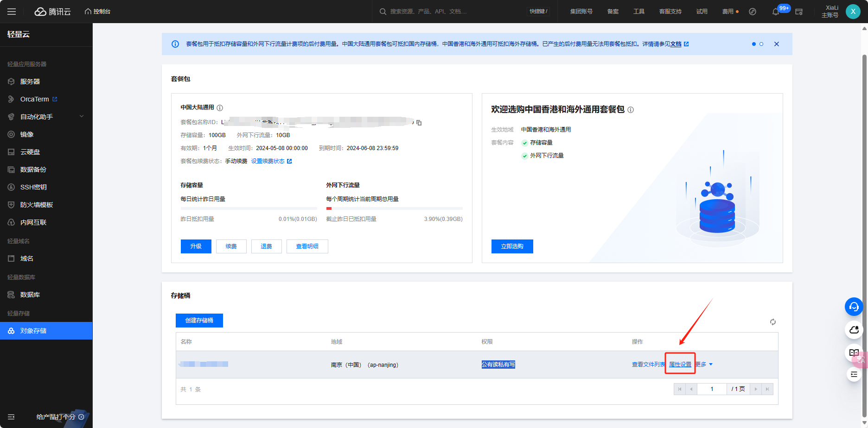The image size is (868, 428).
Task: Click the compass icon in the top bar
Action: click(x=753, y=12)
